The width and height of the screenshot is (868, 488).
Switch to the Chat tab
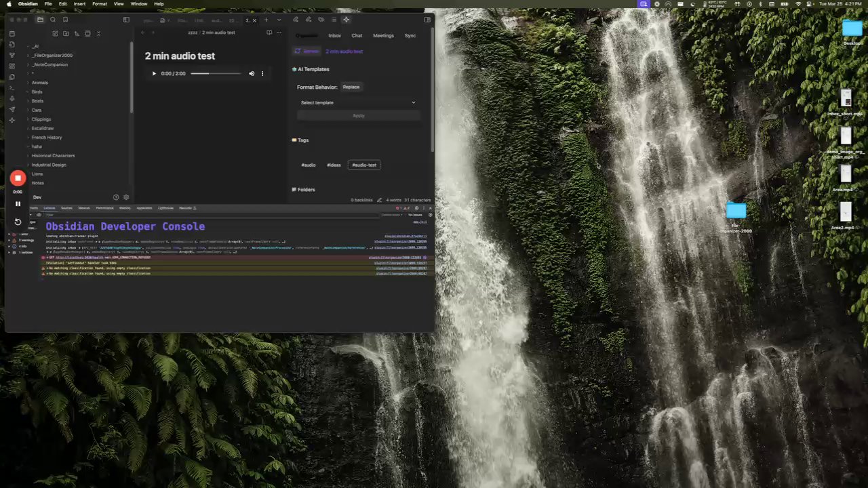pyautogui.click(x=357, y=35)
